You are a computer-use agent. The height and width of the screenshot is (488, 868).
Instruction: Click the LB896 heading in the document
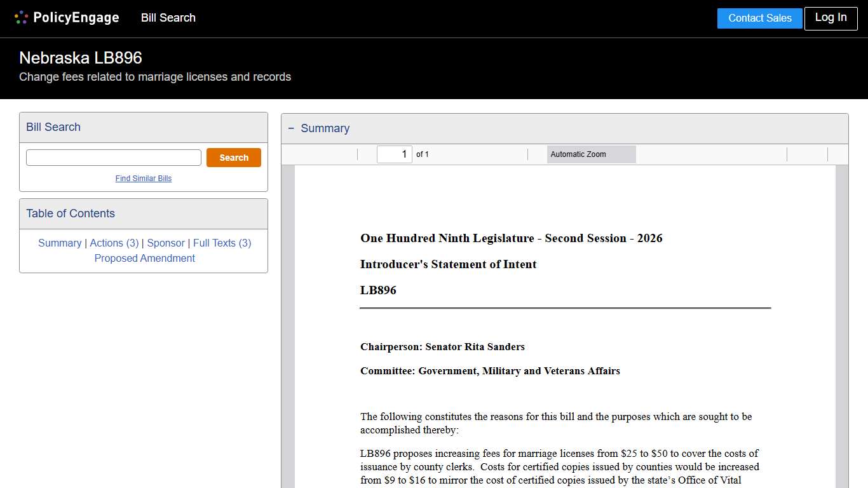377,290
